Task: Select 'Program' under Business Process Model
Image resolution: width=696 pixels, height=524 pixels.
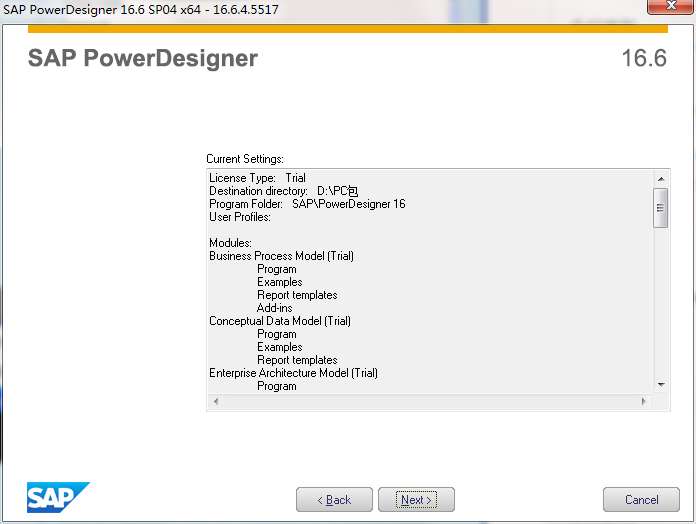Action: [277, 269]
